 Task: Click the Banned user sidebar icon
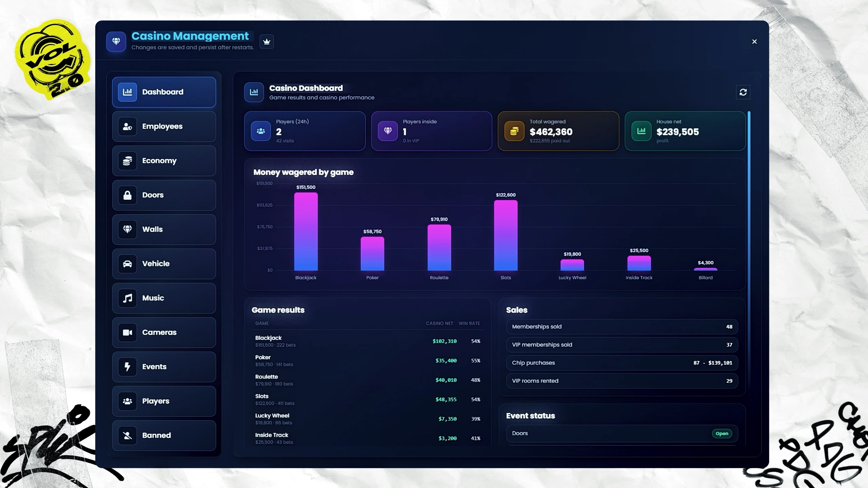127,435
